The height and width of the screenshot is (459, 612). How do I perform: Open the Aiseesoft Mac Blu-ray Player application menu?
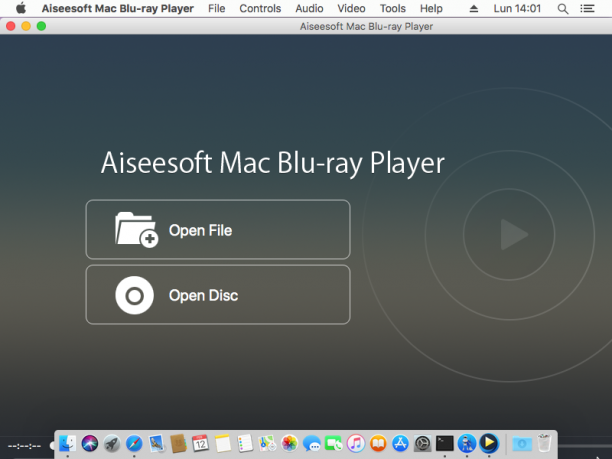pyautogui.click(x=118, y=8)
